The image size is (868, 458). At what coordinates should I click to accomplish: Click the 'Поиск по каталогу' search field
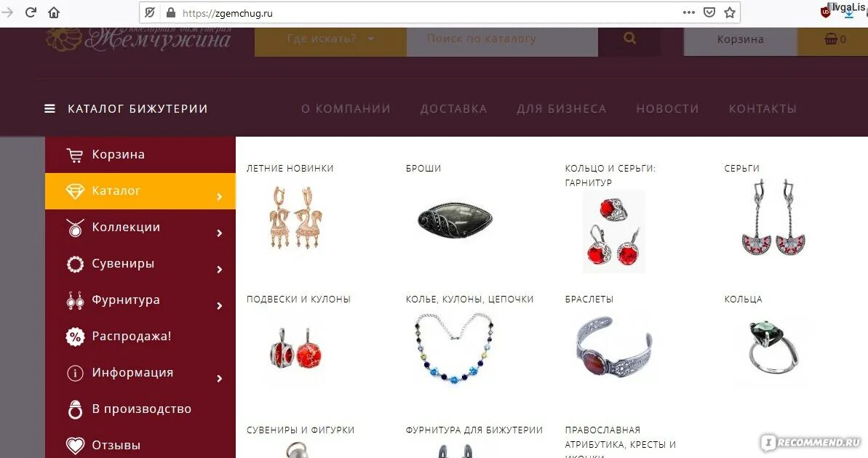[x=502, y=39]
